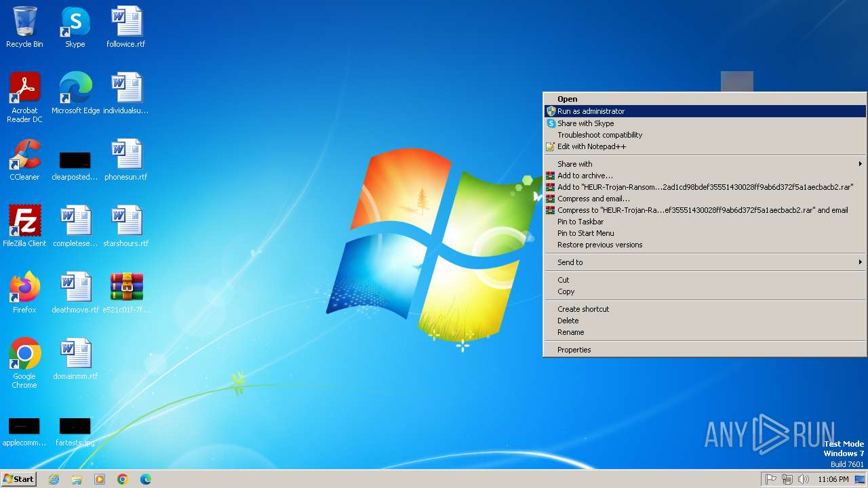Choose Edit with Notepad++
868x488 pixels.
705,146
